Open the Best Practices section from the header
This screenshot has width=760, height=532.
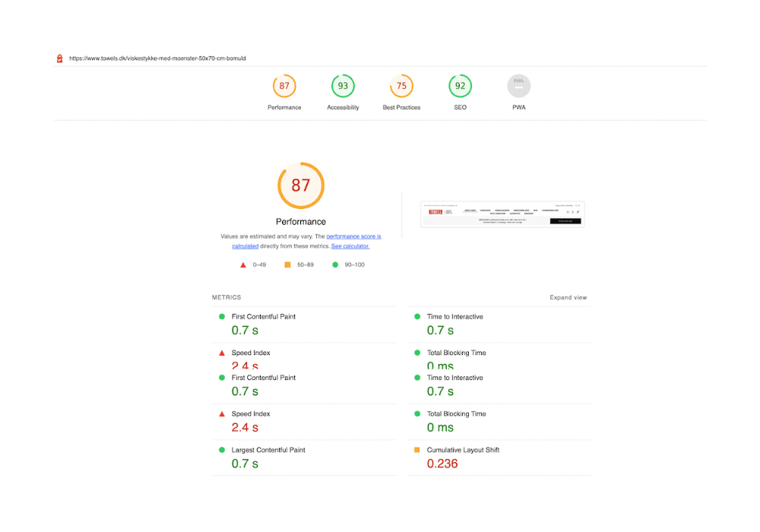pos(401,86)
